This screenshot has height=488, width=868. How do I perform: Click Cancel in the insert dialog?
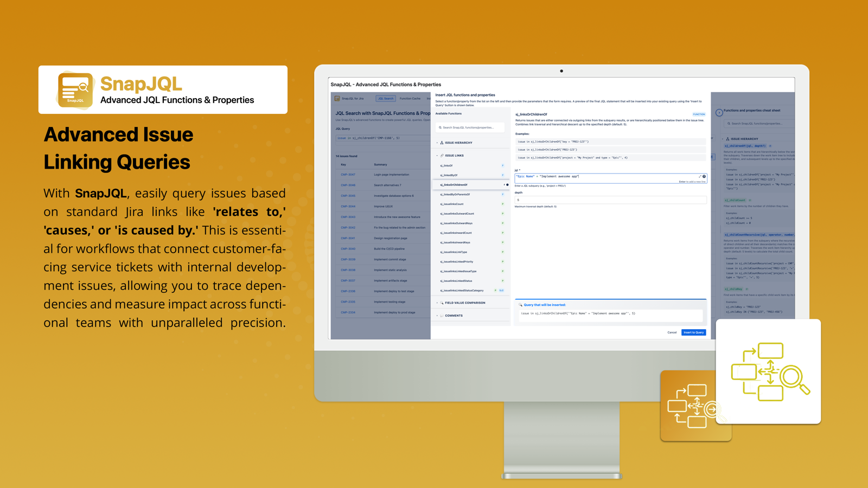tap(672, 332)
